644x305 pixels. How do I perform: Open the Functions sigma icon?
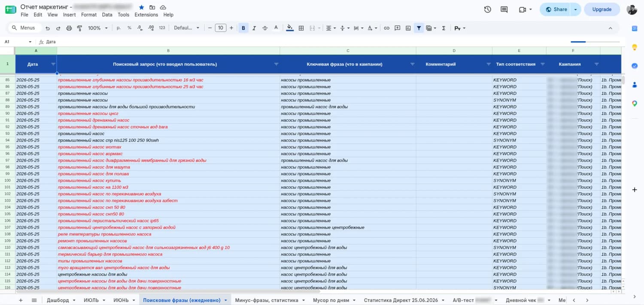point(444,28)
